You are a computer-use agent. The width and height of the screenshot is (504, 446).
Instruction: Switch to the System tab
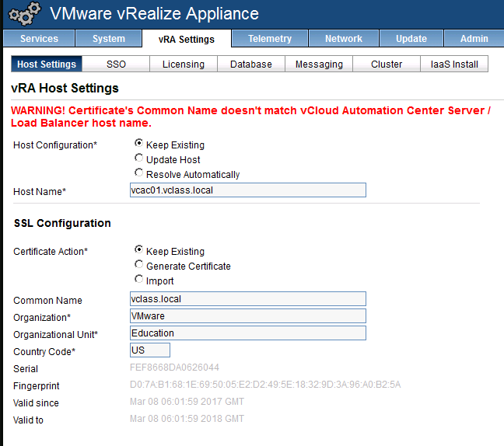tap(108, 39)
